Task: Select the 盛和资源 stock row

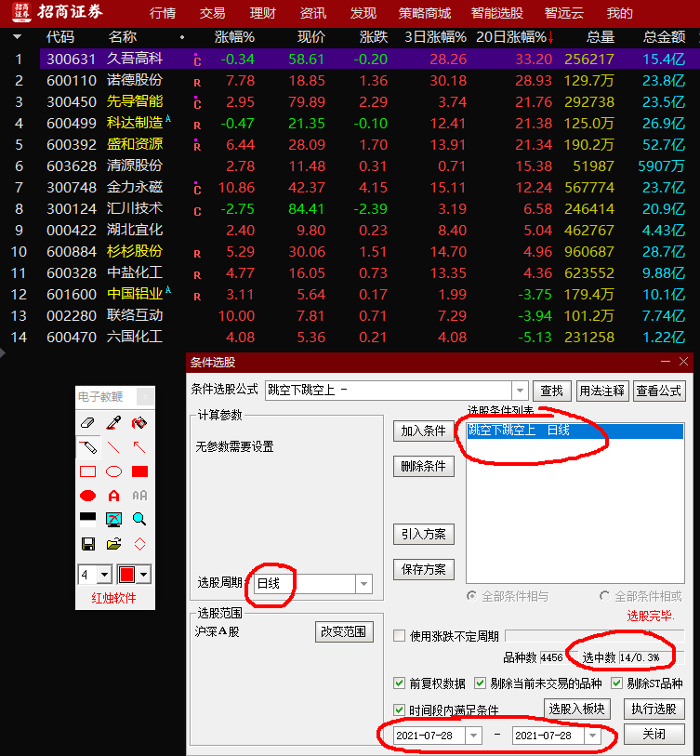Action: (x=350, y=145)
